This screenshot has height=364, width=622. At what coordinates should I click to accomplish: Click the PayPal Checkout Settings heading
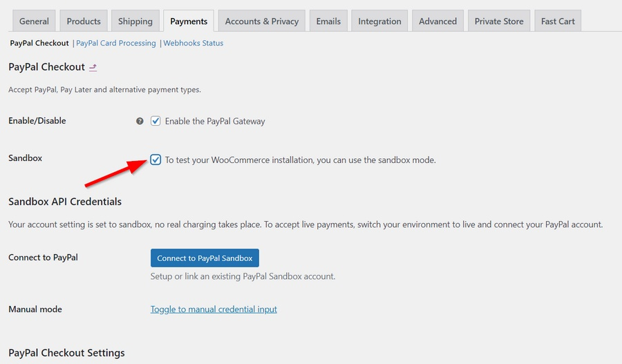tap(66, 353)
